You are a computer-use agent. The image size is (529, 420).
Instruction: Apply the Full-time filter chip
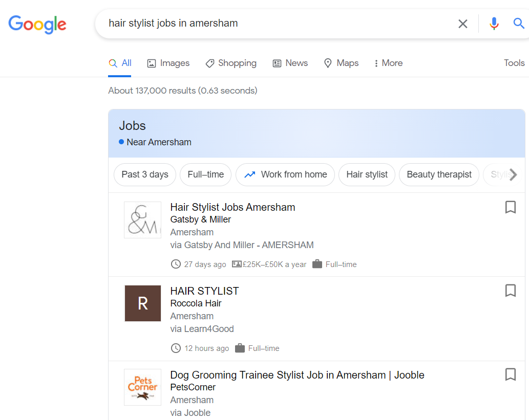[x=205, y=174]
